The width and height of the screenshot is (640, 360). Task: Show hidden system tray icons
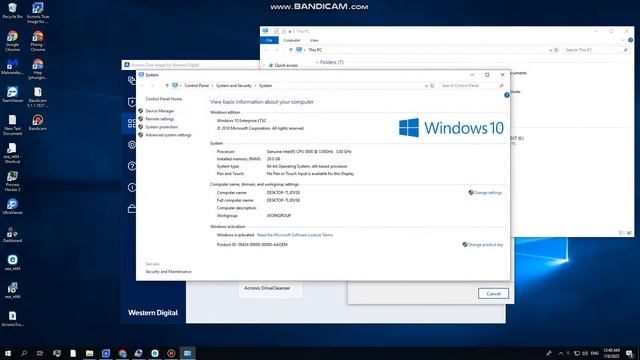561,353
